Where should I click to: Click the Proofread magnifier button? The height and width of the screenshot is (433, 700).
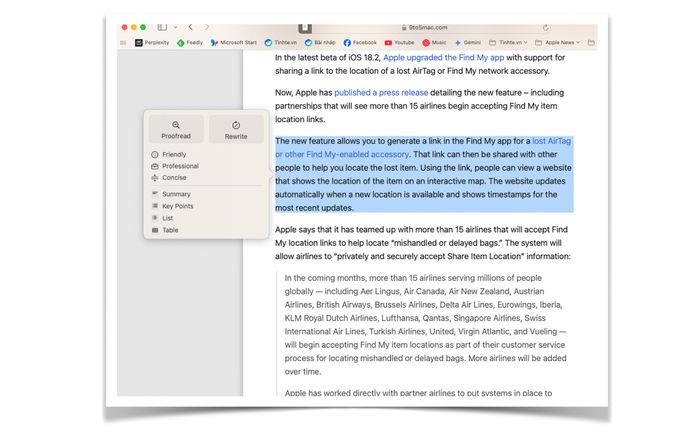pos(176,129)
